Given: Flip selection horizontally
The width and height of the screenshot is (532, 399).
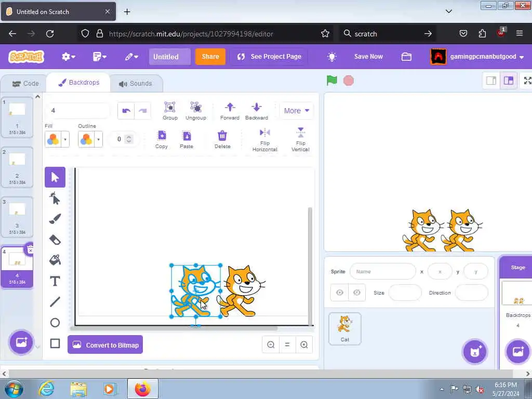Looking at the screenshot, I should 264,139.
